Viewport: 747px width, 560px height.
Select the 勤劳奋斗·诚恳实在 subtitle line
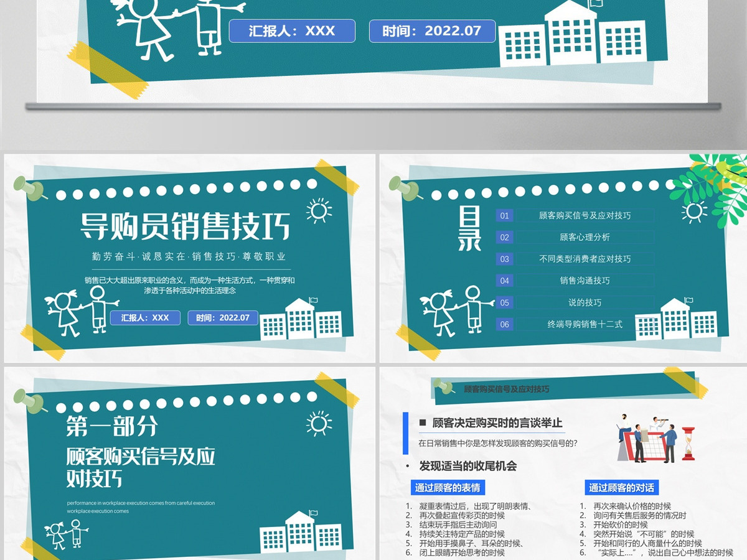pyautogui.click(x=188, y=256)
